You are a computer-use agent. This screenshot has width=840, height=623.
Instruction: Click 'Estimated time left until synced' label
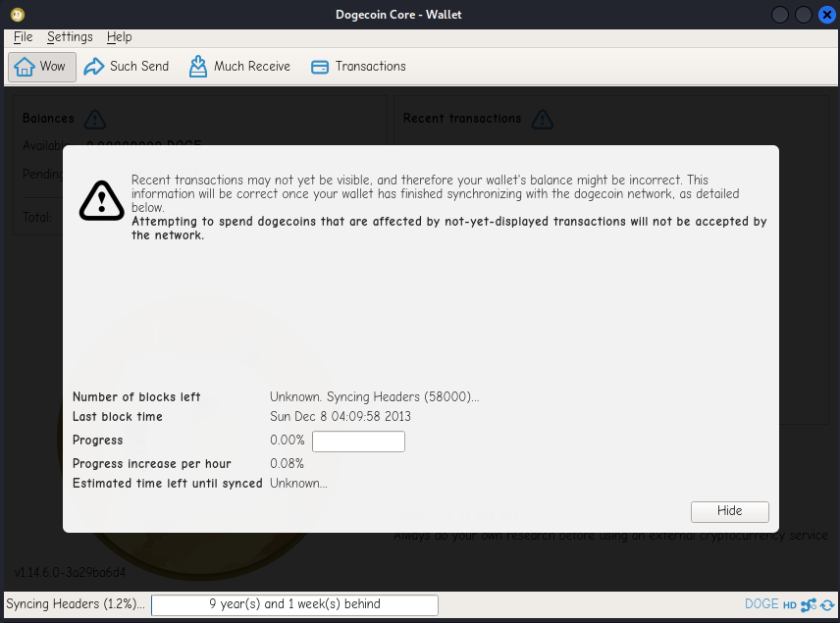(167, 483)
